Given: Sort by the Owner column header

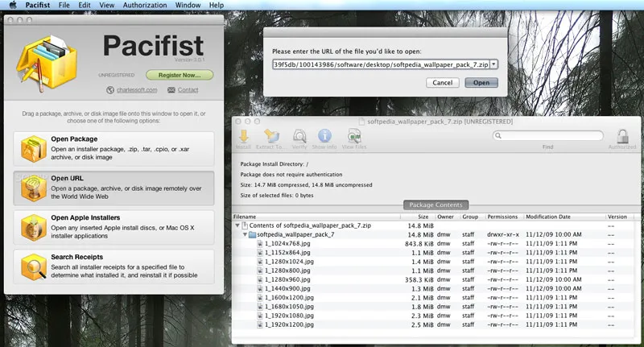Looking at the screenshot, I should (448, 217).
